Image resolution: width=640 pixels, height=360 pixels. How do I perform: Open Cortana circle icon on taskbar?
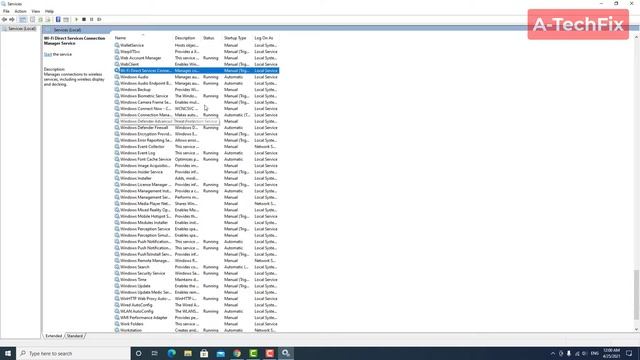[138, 353]
